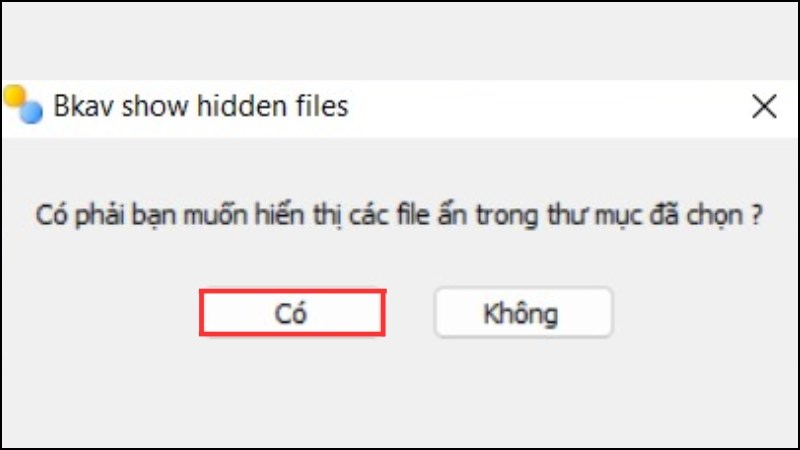
Task: Click the blank dialog area below the buttons
Action: [400, 393]
